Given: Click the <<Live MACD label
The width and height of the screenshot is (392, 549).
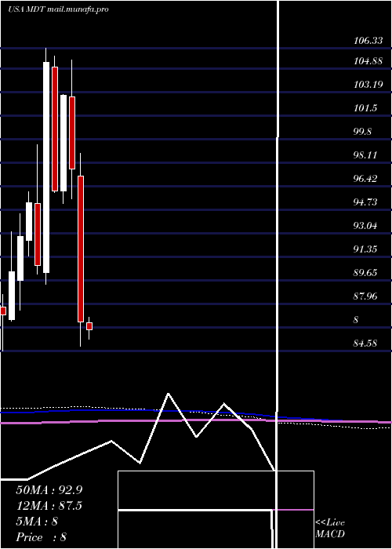Looking at the screenshot, I should point(330,528).
